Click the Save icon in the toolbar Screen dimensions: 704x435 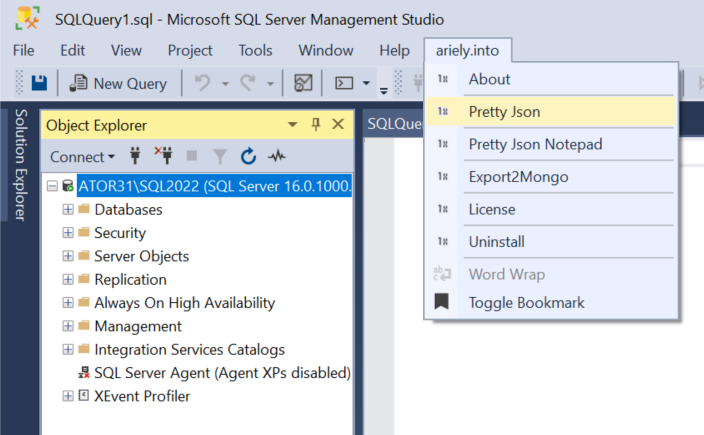coord(39,83)
